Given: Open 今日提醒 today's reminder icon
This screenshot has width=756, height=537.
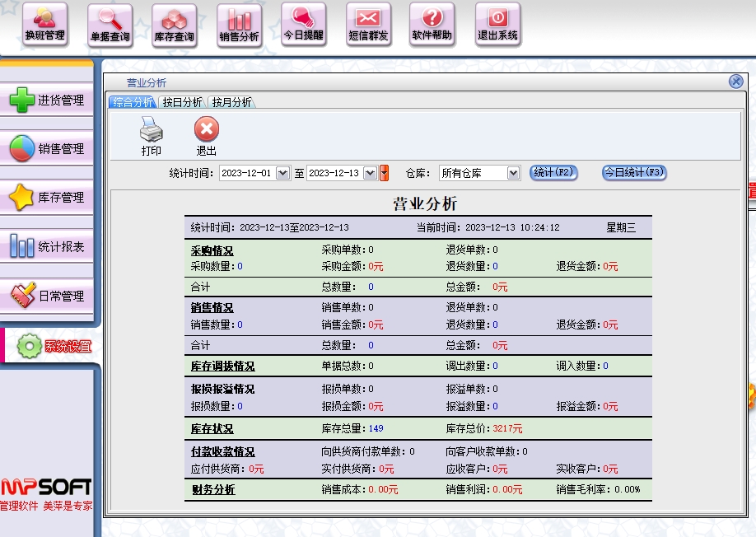Looking at the screenshot, I should coord(304,25).
